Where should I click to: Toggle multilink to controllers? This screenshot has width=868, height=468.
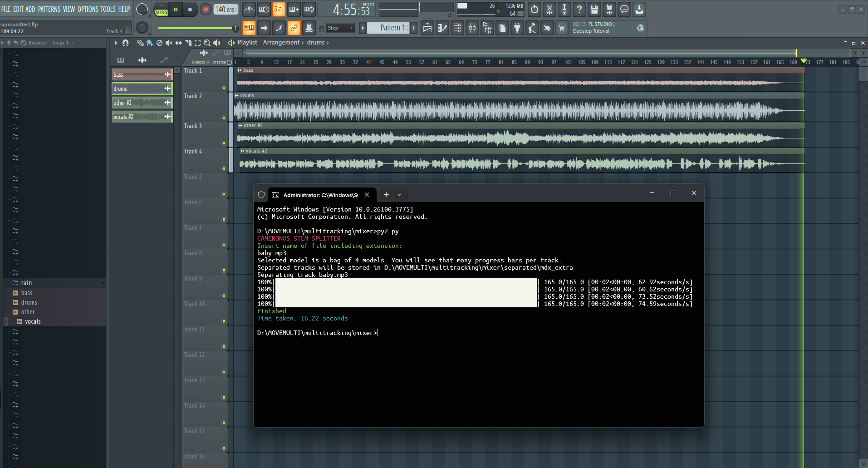309,28
